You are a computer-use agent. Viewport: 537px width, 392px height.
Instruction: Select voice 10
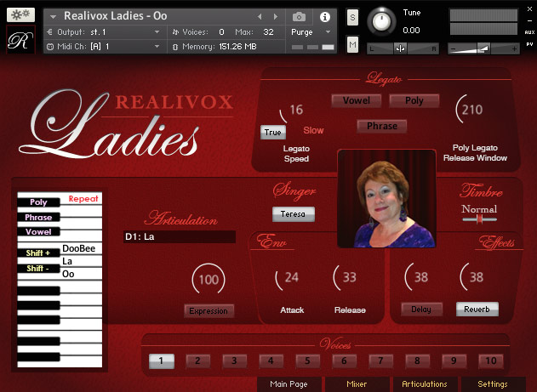[491, 361]
